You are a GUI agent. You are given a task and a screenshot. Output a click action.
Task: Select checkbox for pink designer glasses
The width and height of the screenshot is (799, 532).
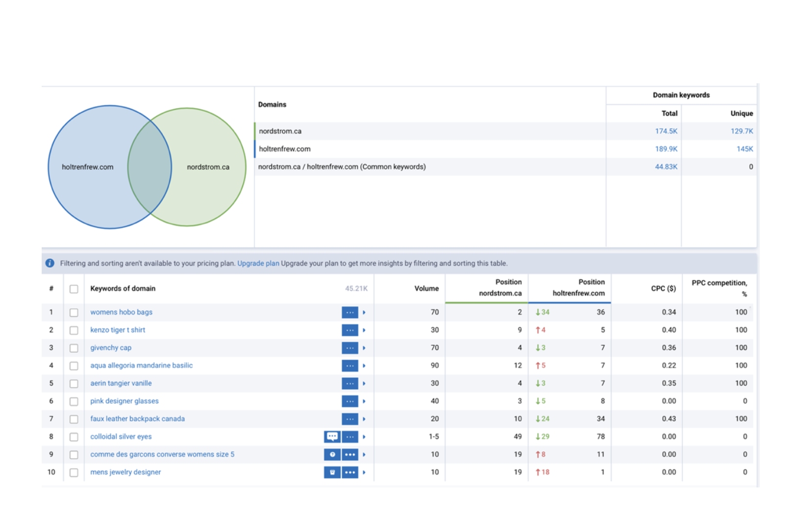coord(74,402)
